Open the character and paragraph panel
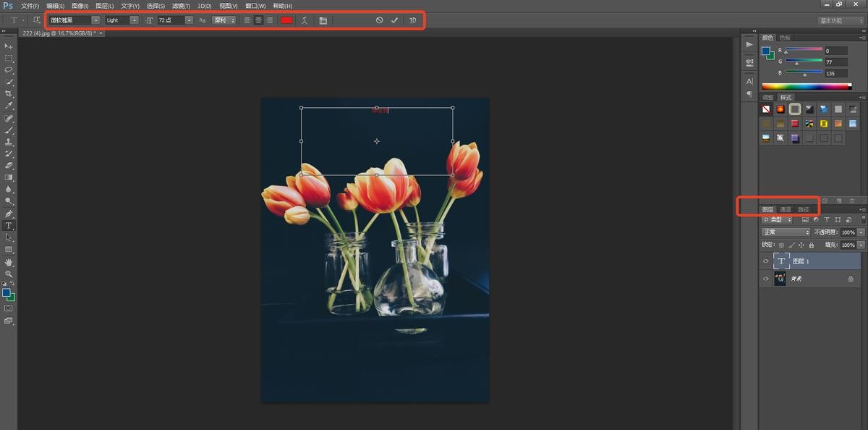The width and height of the screenshot is (868, 430). pyautogui.click(x=323, y=20)
